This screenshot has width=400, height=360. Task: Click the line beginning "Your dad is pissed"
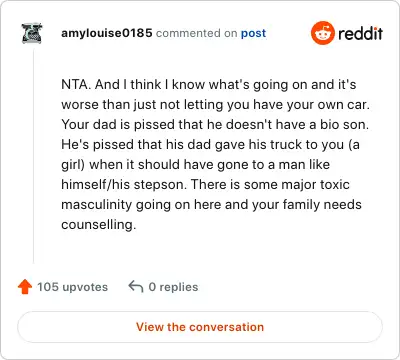[x=215, y=124]
